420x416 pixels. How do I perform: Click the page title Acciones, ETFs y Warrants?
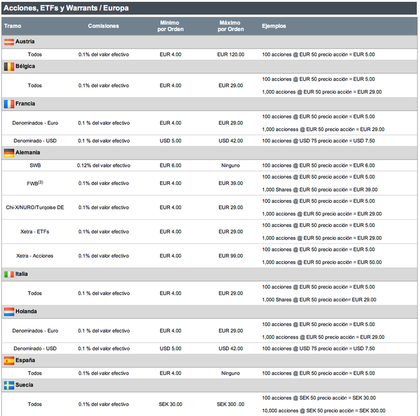coord(66,8)
